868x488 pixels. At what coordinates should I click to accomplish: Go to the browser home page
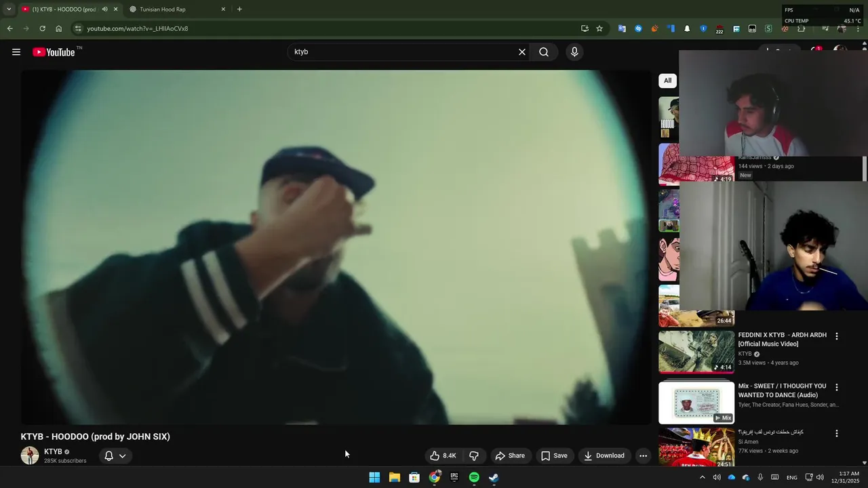point(58,28)
